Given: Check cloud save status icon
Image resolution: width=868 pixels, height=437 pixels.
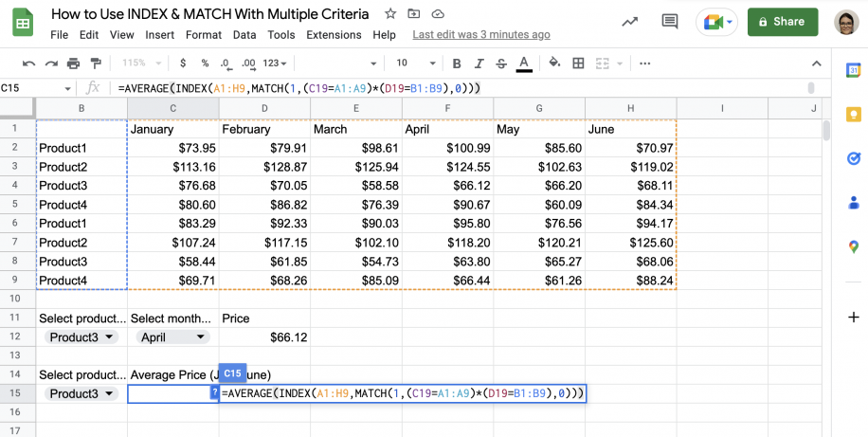Looking at the screenshot, I should [x=438, y=14].
